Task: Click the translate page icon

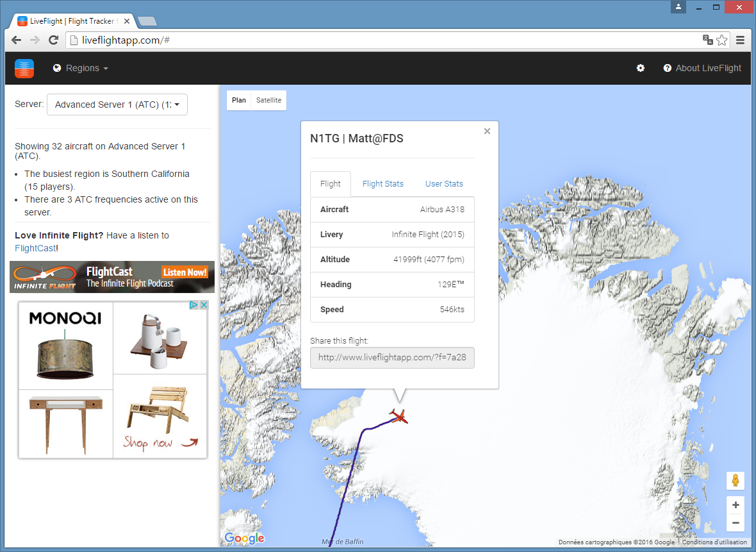Action: [707, 40]
